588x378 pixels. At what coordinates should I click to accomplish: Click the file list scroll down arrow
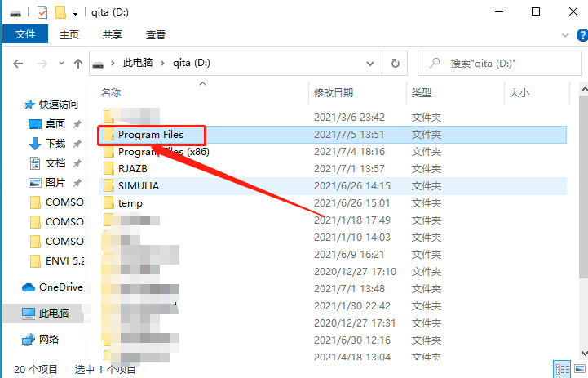pyautogui.click(x=584, y=353)
